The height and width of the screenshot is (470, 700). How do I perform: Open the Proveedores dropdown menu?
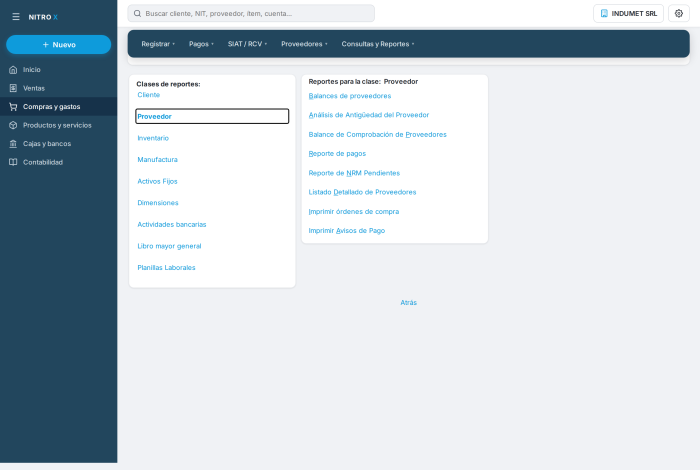click(x=304, y=44)
